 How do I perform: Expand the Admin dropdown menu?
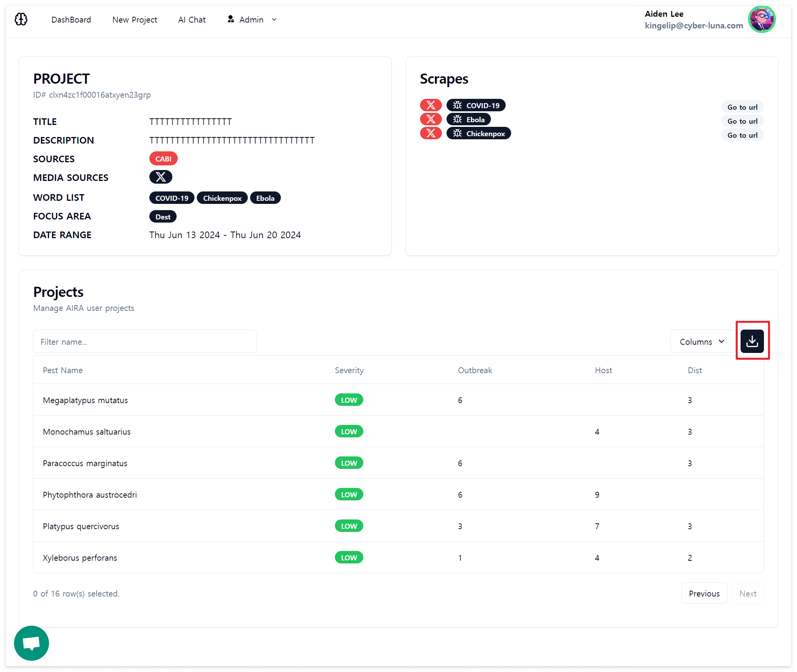[x=252, y=19]
